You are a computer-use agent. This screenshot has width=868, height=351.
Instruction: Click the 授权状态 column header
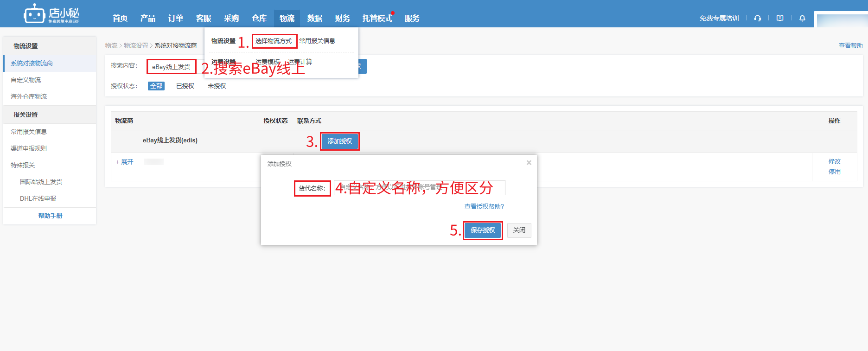(275, 121)
